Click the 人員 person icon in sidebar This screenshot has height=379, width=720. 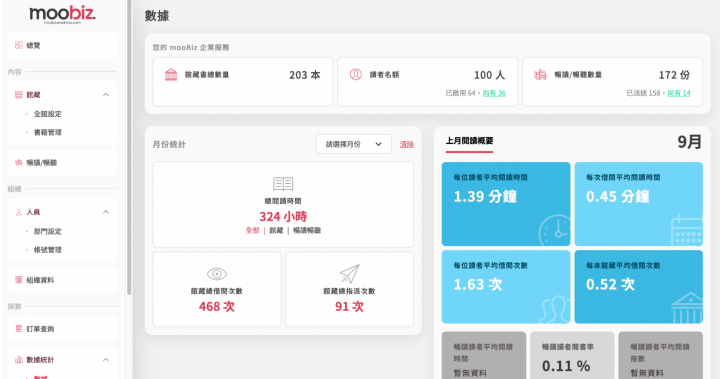click(x=19, y=212)
